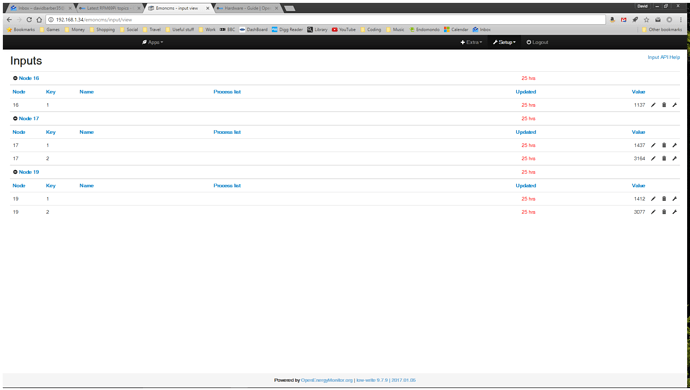
Task: Open the Money bookmarks folder
Action: [74, 29]
